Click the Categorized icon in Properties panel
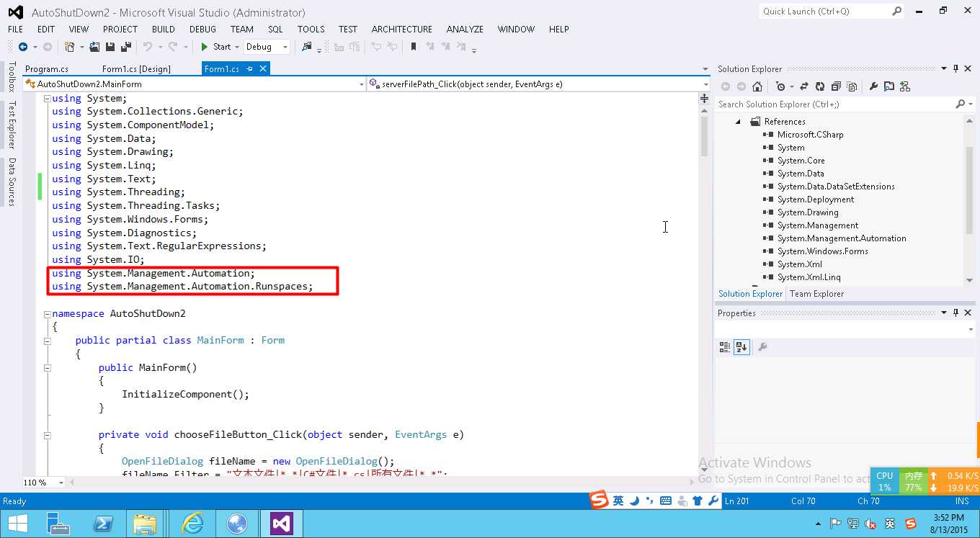 (x=725, y=347)
